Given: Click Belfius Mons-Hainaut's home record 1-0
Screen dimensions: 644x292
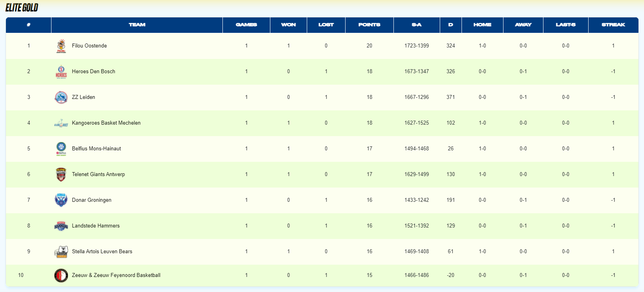Looking at the screenshot, I should 483,149.
